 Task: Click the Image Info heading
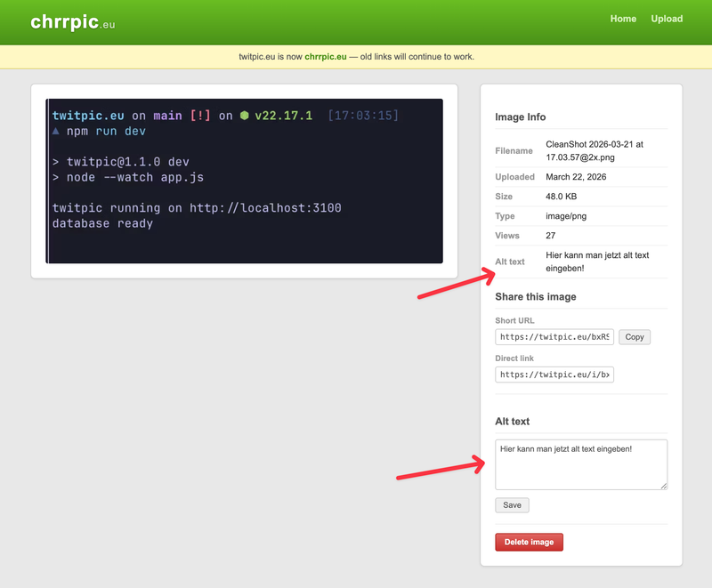click(521, 117)
